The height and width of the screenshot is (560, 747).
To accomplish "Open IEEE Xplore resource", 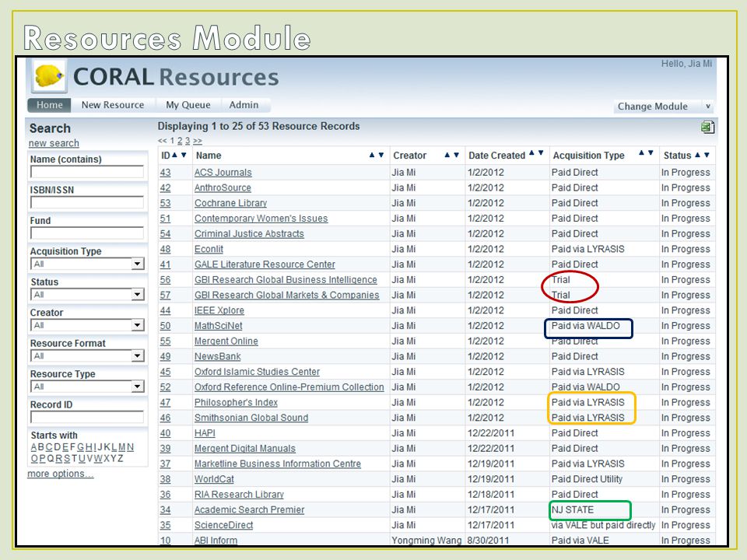I will tap(219, 310).
